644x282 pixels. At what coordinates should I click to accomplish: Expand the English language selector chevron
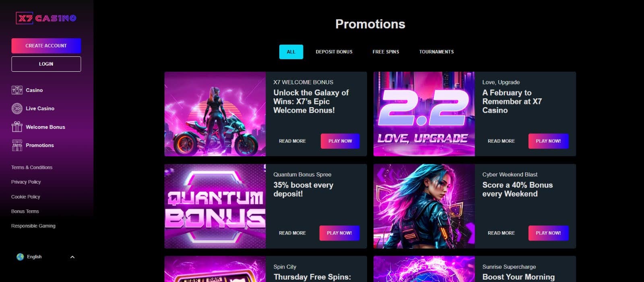click(x=72, y=257)
